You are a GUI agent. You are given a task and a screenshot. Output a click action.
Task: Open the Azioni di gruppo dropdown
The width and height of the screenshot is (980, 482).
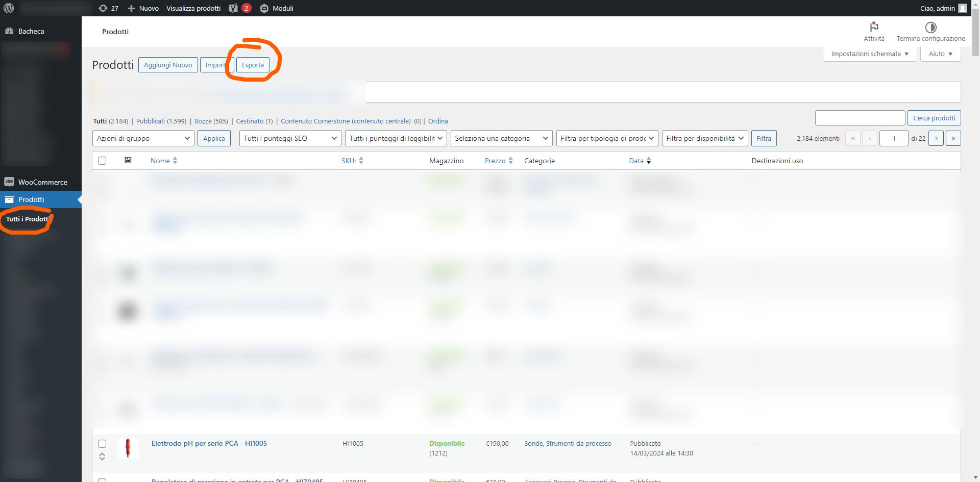pyautogui.click(x=143, y=138)
